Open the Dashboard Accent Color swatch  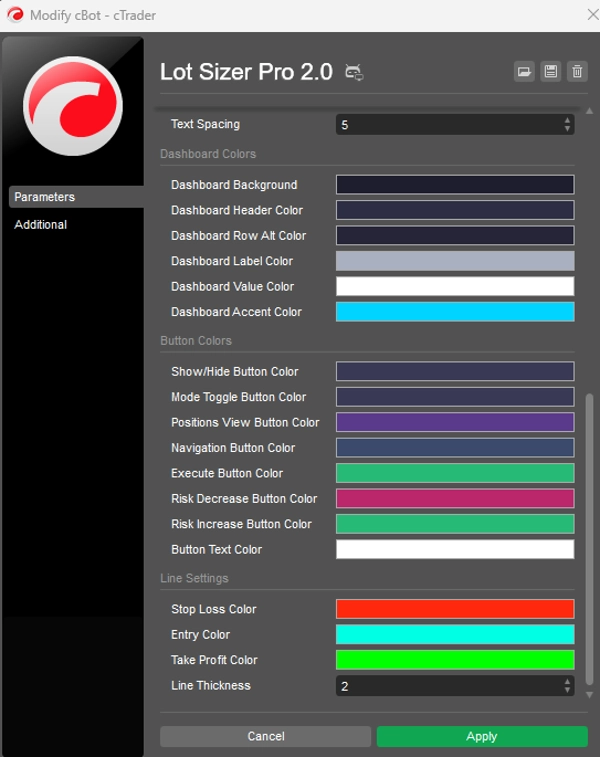pos(455,312)
